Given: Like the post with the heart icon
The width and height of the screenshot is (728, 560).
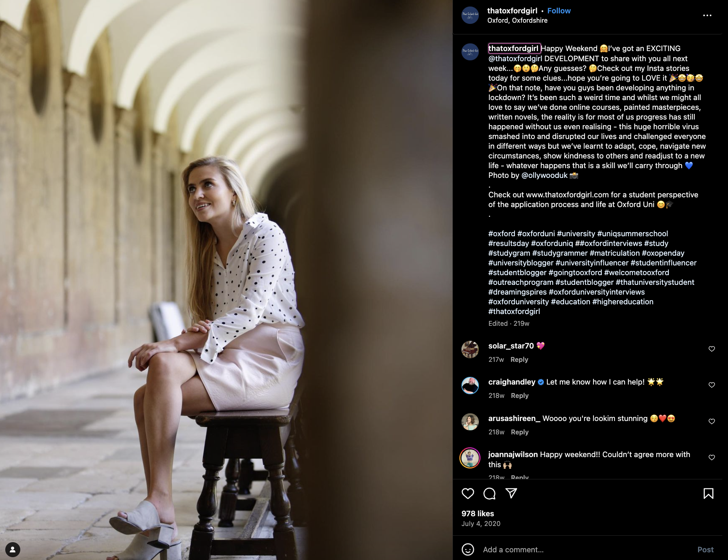Looking at the screenshot, I should [468, 493].
